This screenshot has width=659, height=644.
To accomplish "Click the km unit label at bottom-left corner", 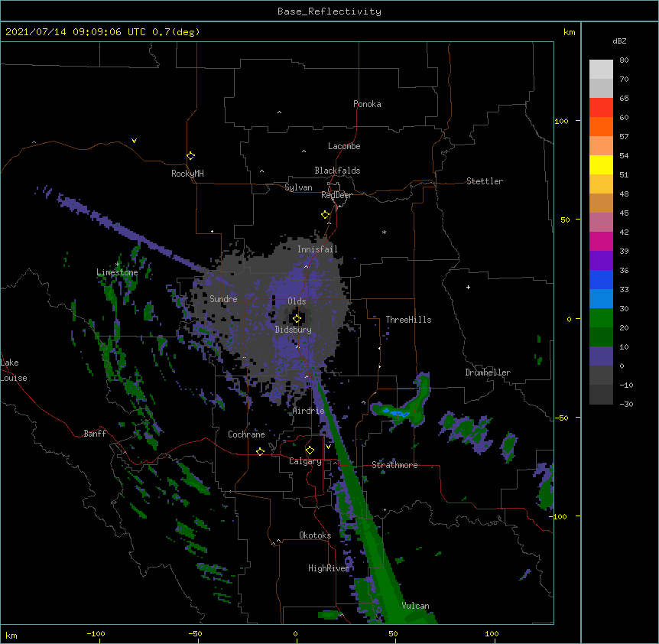I will [x=11, y=636].
